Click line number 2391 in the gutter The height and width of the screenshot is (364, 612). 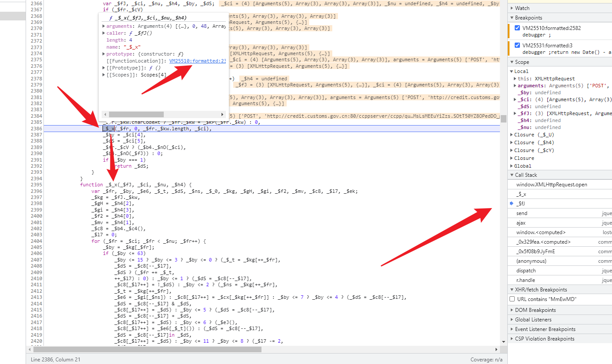pos(36,160)
